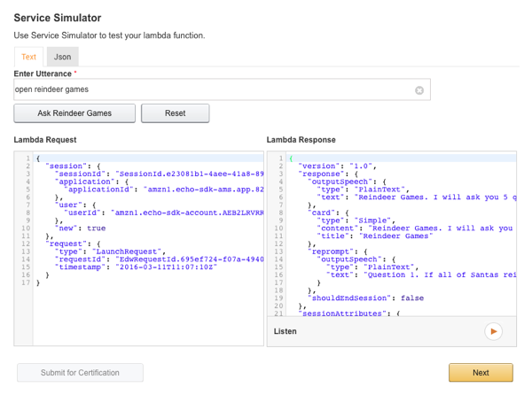Click "type": "Simple" line in response

pos(356,221)
